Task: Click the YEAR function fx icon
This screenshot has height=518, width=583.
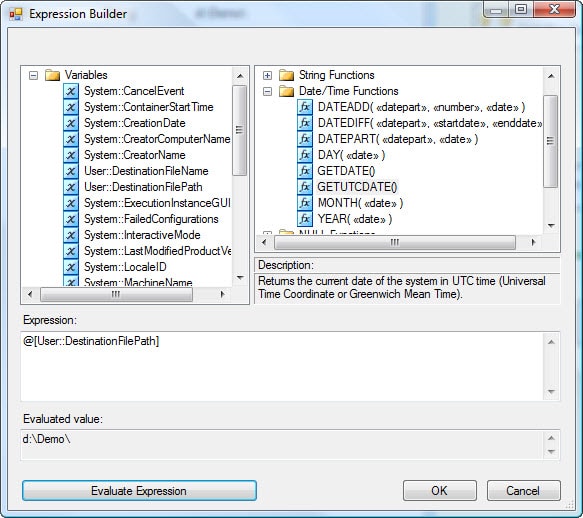Action: [305, 219]
